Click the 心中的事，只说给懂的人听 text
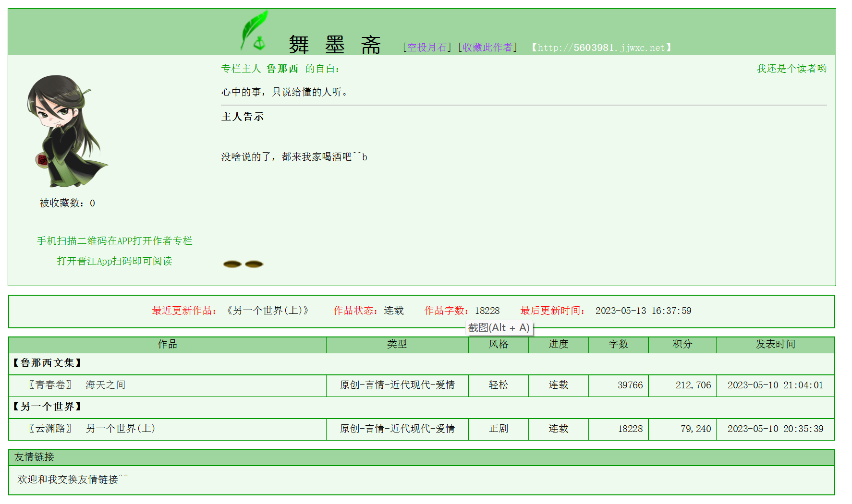This screenshot has height=504, width=852. (284, 92)
